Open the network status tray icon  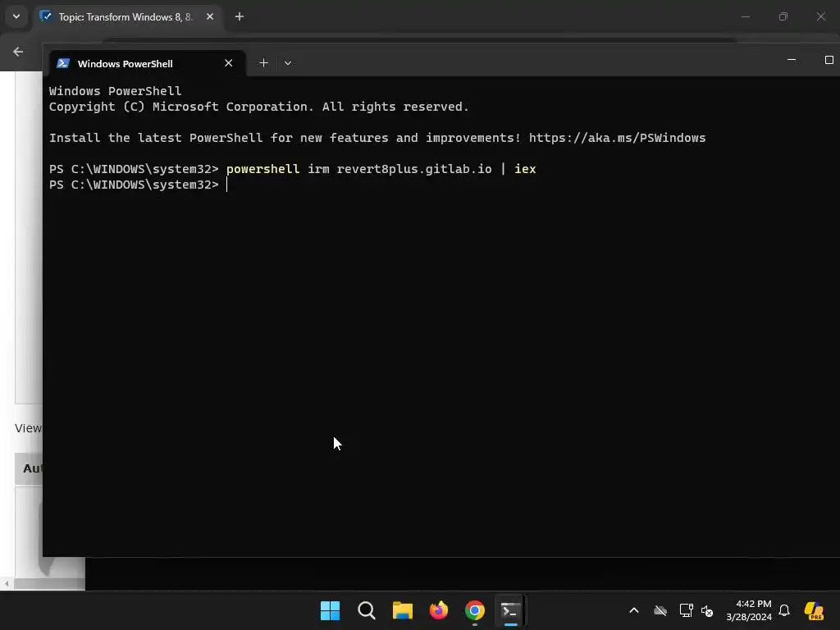coord(687,610)
